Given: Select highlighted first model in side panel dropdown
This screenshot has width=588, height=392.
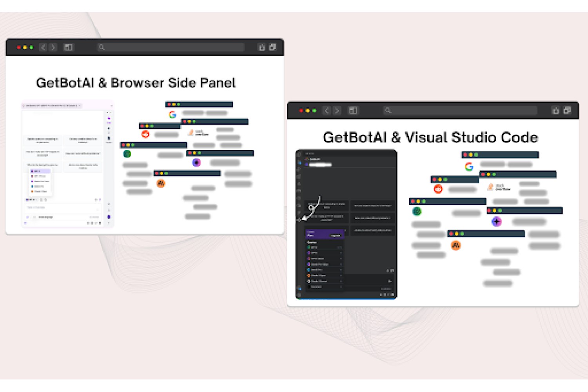Looking at the screenshot, I should (x=40, y=171).
